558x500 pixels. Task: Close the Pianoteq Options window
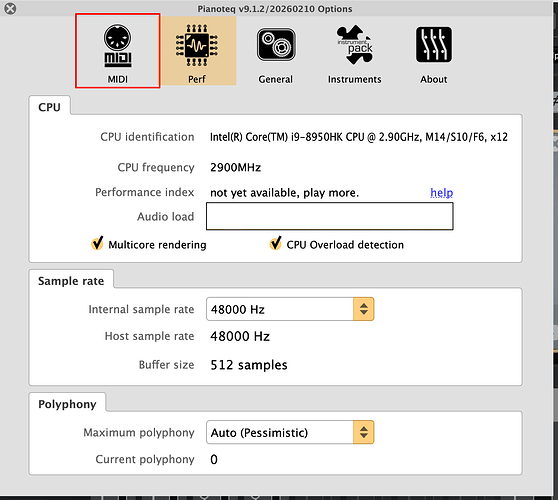[x=10, y=8]
